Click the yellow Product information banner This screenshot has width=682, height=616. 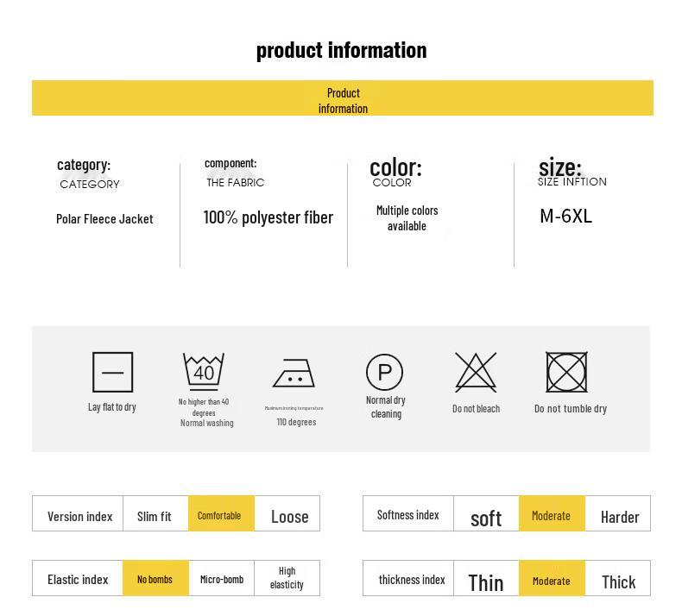343,98
